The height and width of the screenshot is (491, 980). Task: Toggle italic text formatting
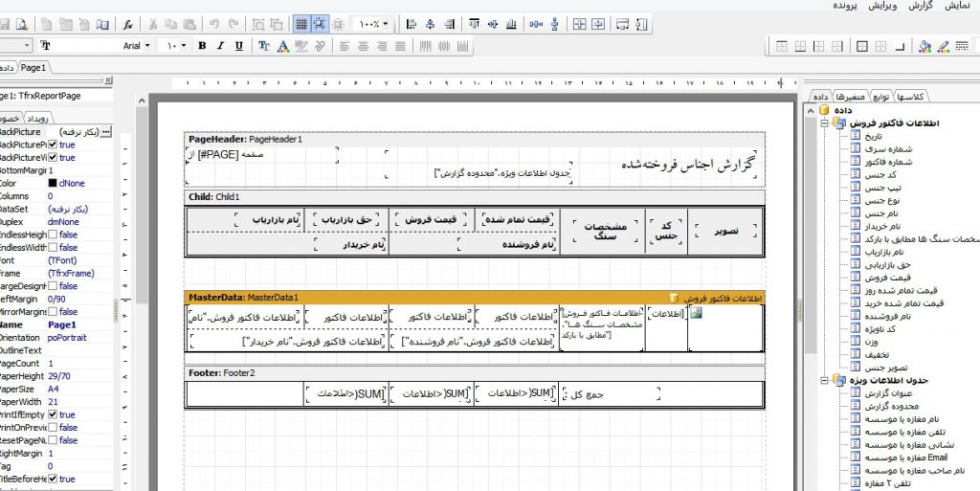[x=220, y=45]
